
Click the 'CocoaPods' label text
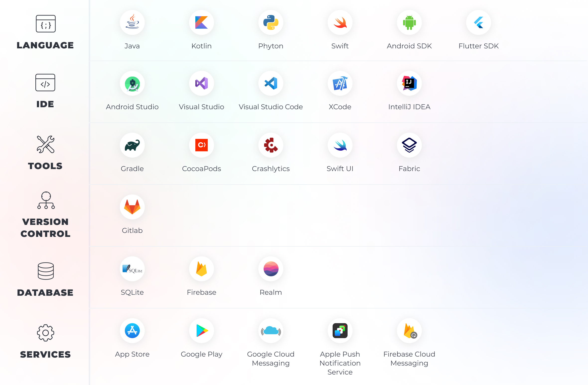click(x=202, y=169)
